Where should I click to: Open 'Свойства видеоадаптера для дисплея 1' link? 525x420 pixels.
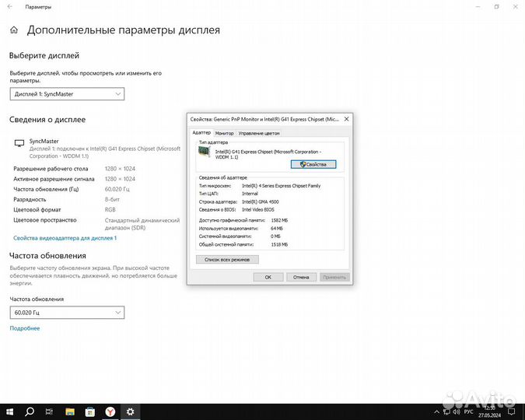[65, 238]
